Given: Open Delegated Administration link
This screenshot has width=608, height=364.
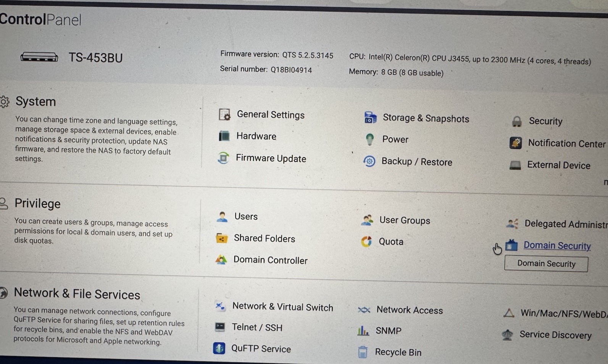Looking at the screenshot, I should (x=566, y=224).
